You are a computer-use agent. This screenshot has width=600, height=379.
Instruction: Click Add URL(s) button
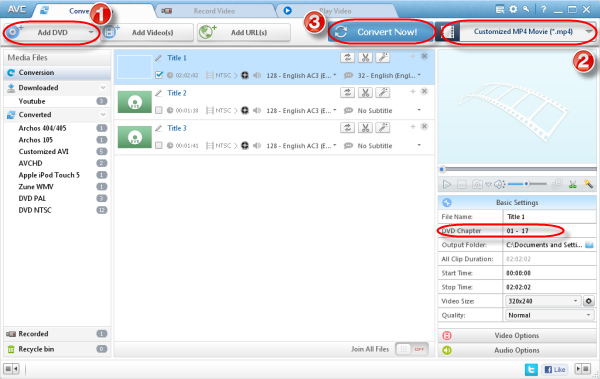tap(244, 33)
